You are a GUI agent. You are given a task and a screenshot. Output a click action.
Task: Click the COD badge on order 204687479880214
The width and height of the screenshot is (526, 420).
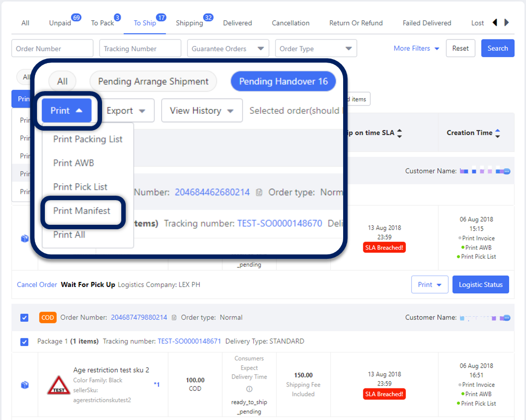click(48, 317)
